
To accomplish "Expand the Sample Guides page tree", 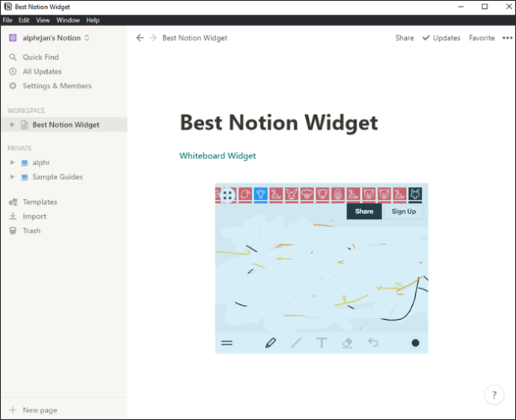I will (x=12, y=177).
